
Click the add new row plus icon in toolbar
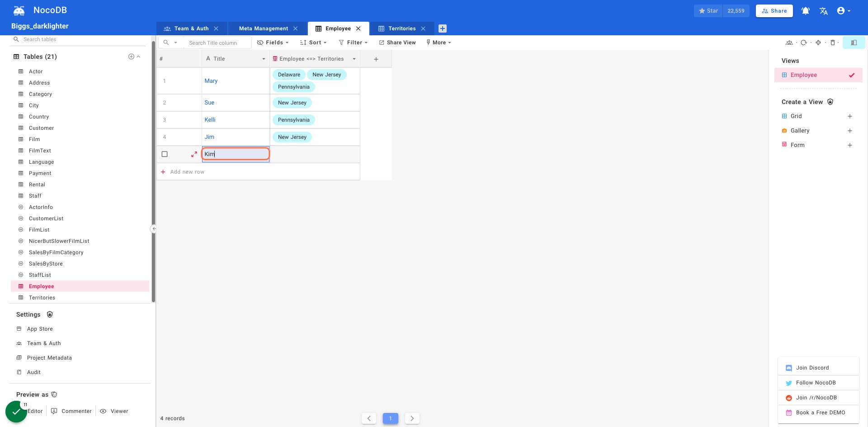tap(818, 43)
